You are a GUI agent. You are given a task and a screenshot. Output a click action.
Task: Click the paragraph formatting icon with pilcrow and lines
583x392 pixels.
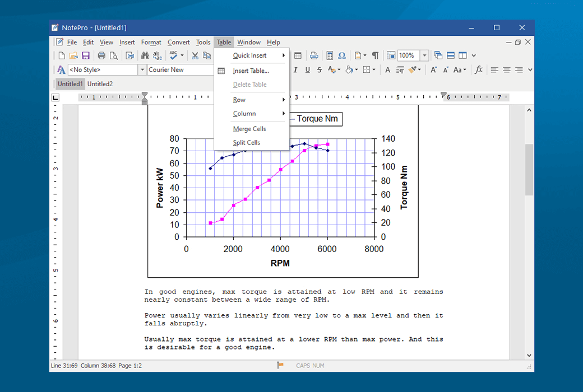coord(400,70)
